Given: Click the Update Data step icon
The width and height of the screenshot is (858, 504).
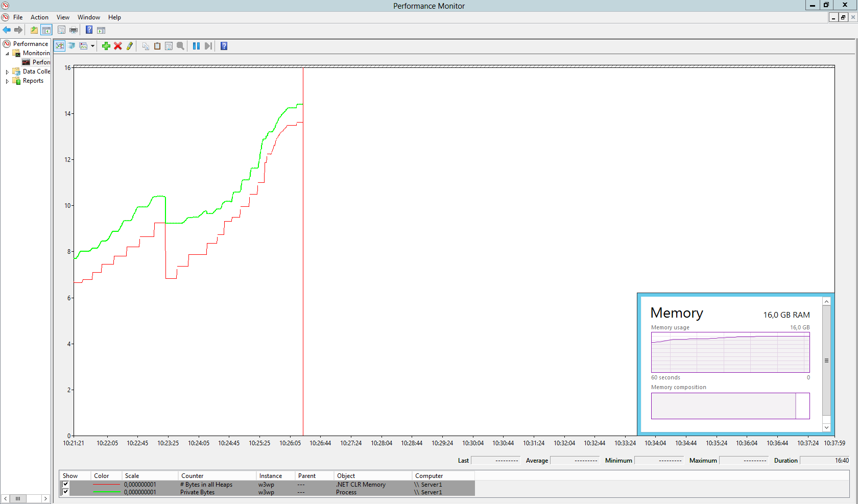Looking at the screenshot, I should [x=208, y=46].
